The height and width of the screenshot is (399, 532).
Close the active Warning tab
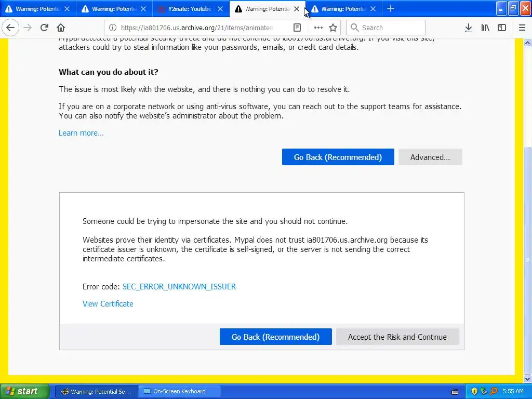coord(297,9)
